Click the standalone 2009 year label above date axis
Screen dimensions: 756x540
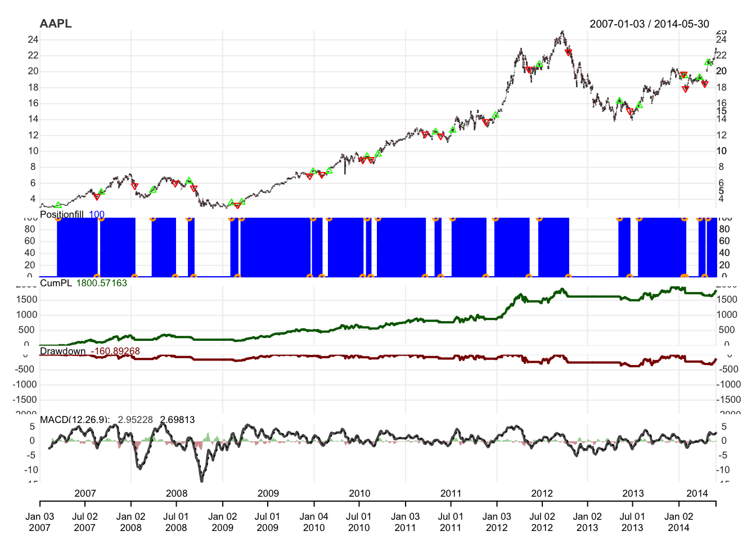[268, 493]
